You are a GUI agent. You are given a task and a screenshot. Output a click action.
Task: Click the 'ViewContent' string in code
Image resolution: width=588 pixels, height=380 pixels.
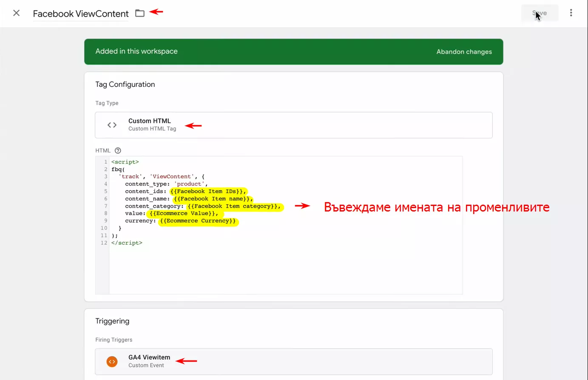coord(172,177)
